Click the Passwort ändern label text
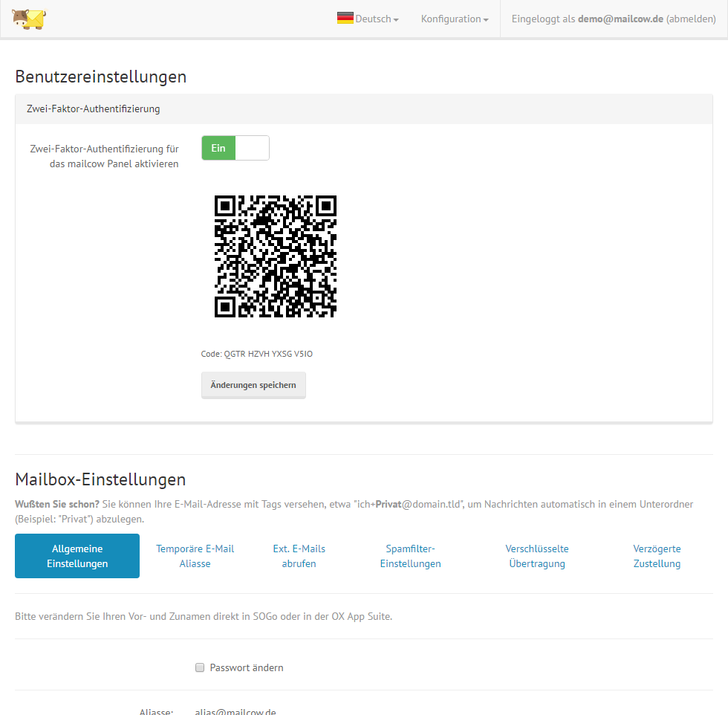This screenshot has width=728, height=715. pyautogui.click(x=247, y=667)
